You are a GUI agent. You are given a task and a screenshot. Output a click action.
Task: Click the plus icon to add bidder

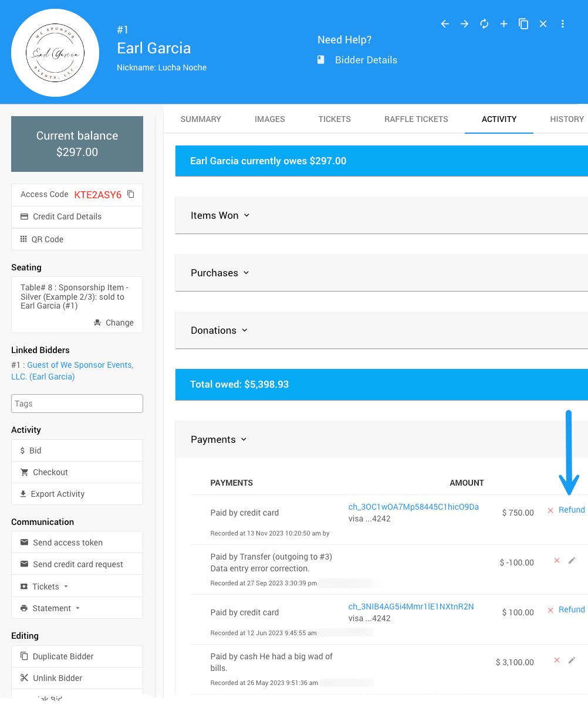tap(503, 24)
